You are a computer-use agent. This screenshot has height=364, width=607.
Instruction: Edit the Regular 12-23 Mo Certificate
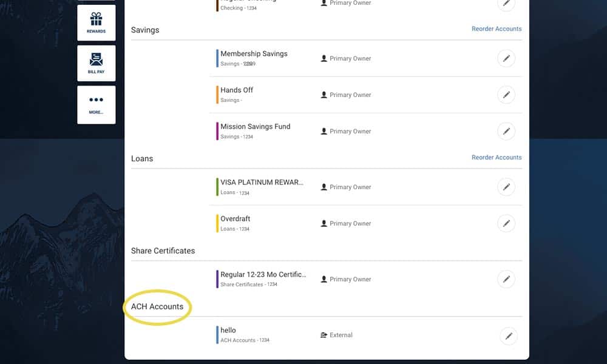tap(506, 279)
